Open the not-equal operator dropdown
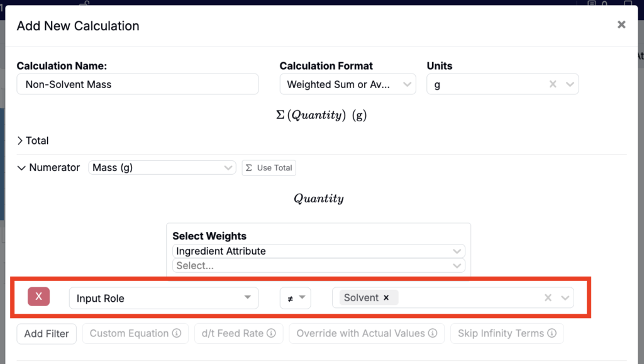644x364 pixels. pyautogui.click(x=296, y=298)
